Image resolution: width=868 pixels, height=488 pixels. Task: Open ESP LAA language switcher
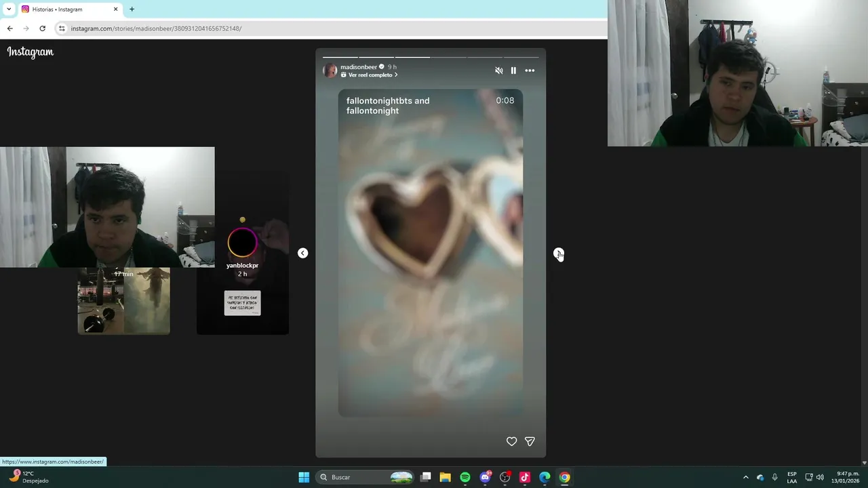[792, 477]
